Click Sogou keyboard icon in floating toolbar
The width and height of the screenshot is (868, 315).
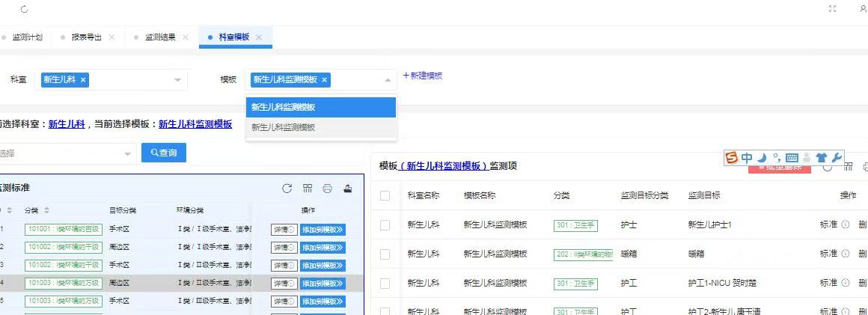pos(792,158)
